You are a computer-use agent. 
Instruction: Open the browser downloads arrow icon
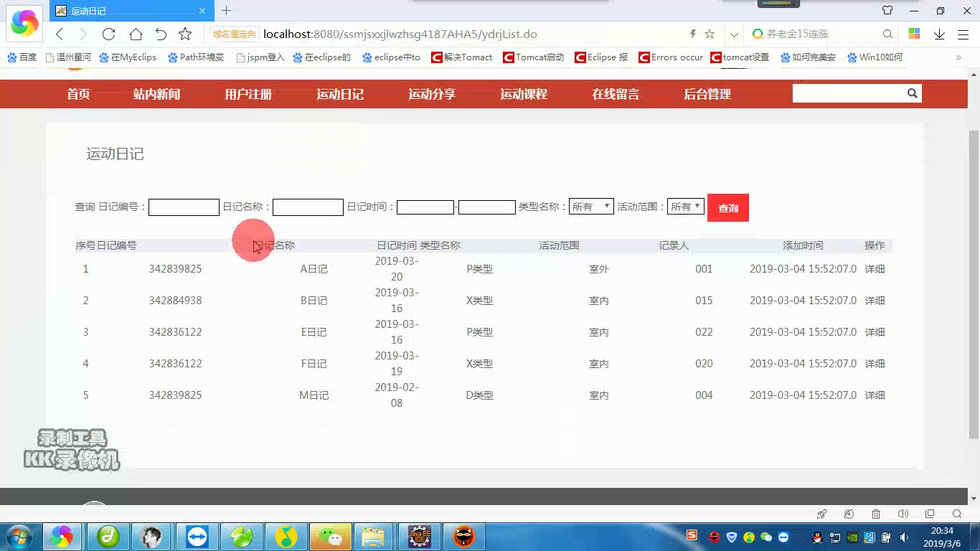(x=939, y=34)
